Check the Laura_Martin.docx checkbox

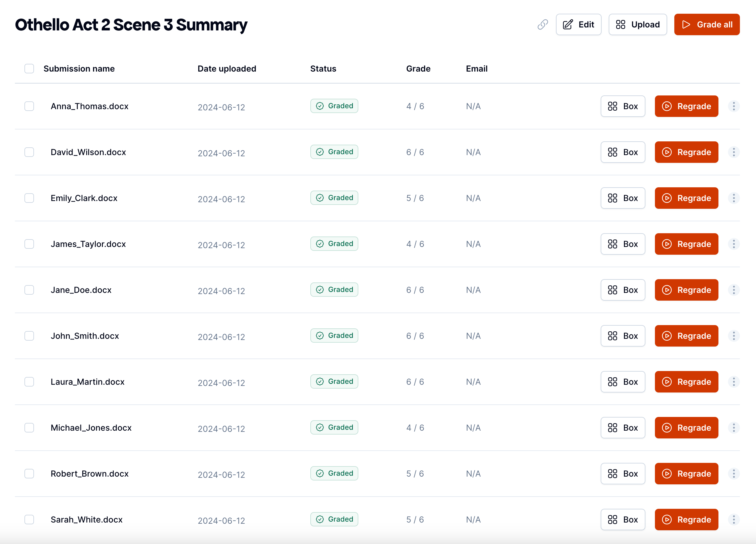coord(29,381)
